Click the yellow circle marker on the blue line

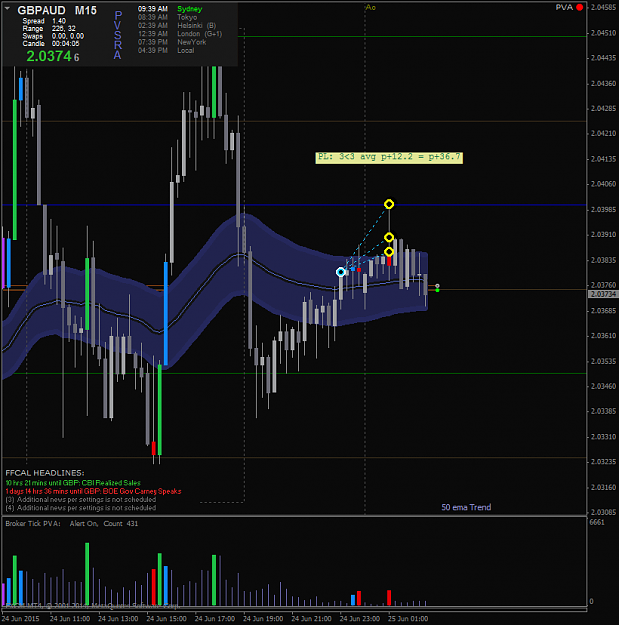click(389, 204)
